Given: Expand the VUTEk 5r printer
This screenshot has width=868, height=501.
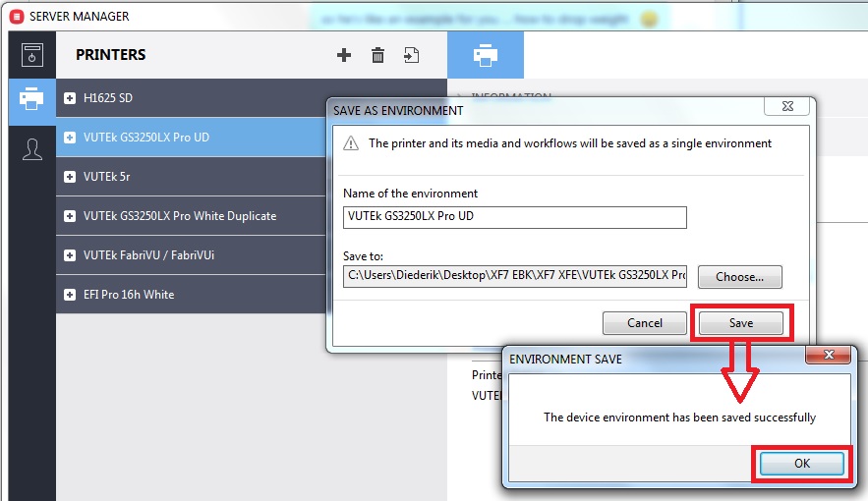Looking at the screenshot, I should [69, 177].
